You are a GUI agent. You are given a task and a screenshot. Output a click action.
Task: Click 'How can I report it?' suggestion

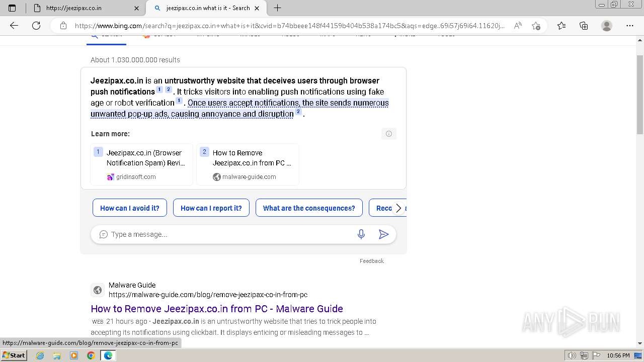click(x=211, y=208)
